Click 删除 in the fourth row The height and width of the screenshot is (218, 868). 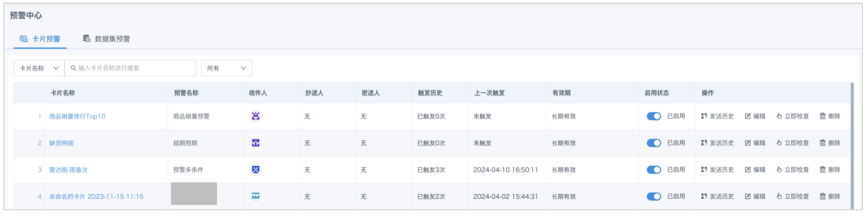tap(830, 196)
